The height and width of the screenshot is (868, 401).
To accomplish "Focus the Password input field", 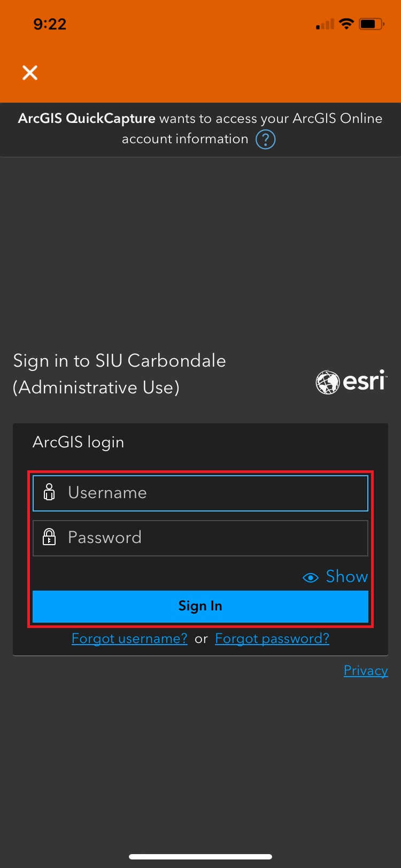I will [200, 538].
